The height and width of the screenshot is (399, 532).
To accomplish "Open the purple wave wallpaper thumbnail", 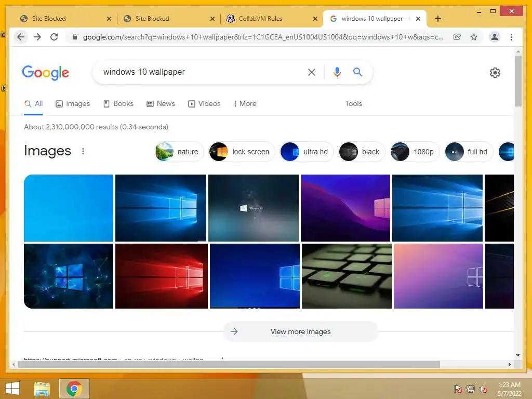I will [x=345, y=208].
